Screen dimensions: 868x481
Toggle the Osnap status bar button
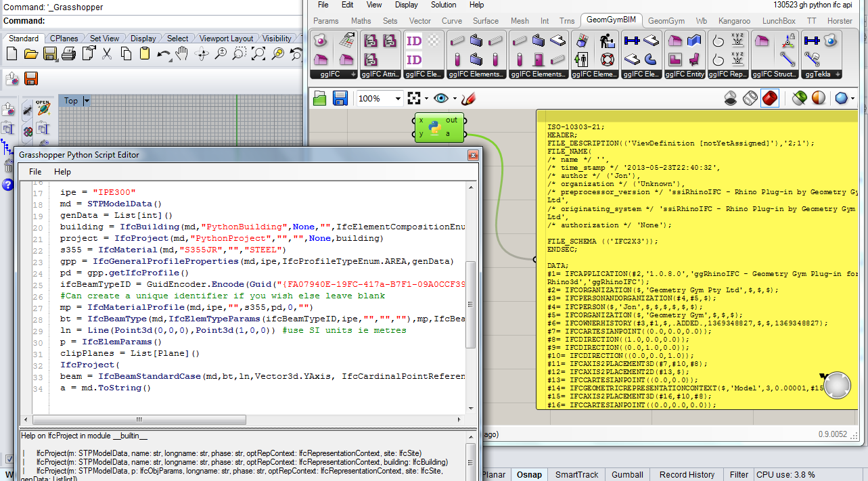point(529,474)
